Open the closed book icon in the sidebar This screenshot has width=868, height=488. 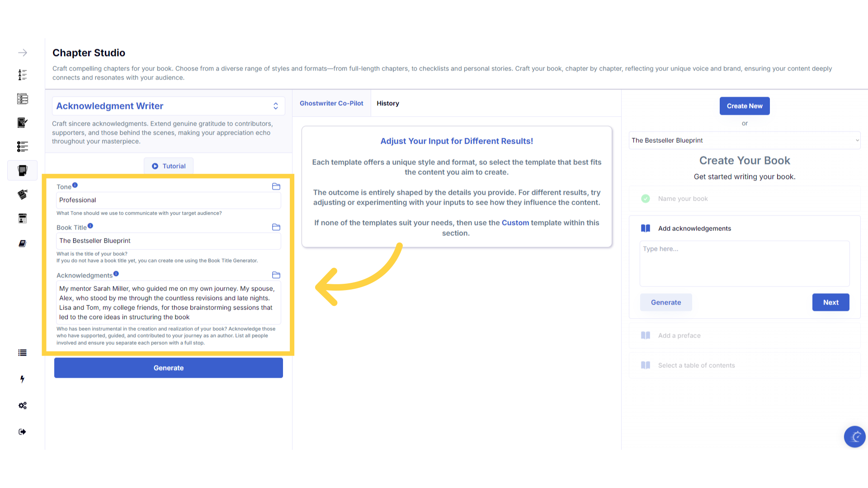pyautogui.click(x=22, y=244)
